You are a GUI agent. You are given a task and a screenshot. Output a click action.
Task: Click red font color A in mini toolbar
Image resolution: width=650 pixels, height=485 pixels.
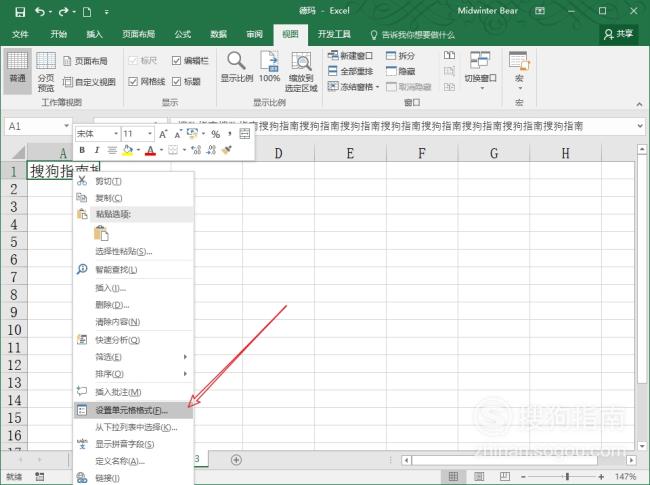(x=151, y=150)
